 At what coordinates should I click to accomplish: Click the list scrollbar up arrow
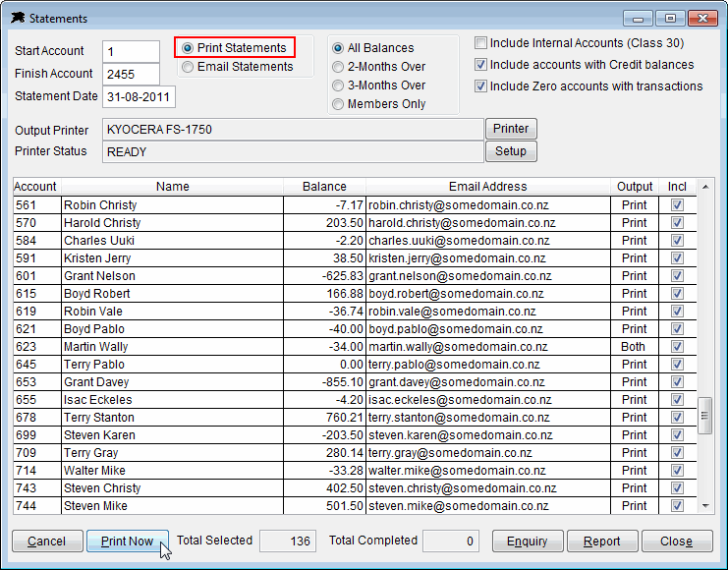click(x=705, y=187)
